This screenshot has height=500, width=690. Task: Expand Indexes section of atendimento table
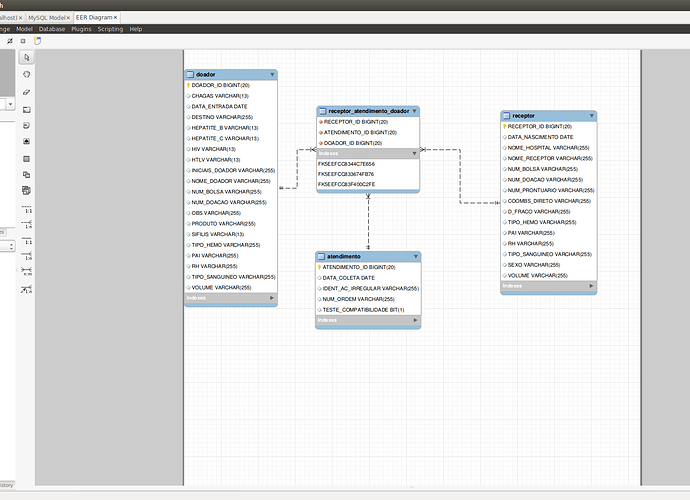pyautogui.click(x=415, y=321)
